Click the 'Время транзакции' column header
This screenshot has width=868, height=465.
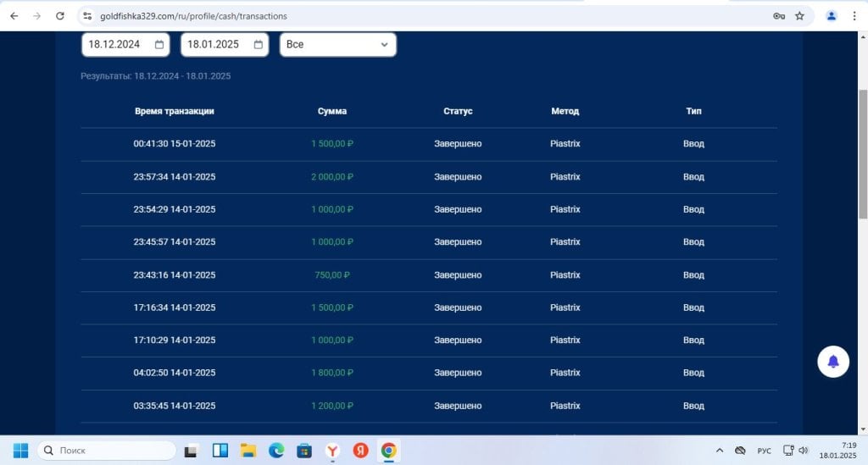(x=175, y=111)
